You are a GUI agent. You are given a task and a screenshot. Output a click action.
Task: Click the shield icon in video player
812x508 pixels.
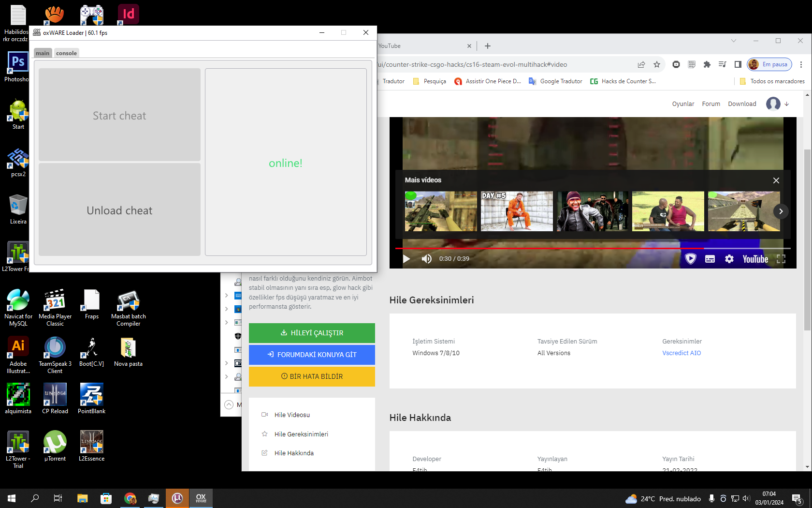[x=691, y=259]
